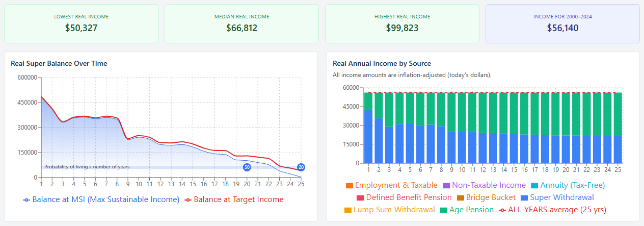Select the Income for 2000–2024 card
This screenshot has height=226, width=644.
coord(562,24)
